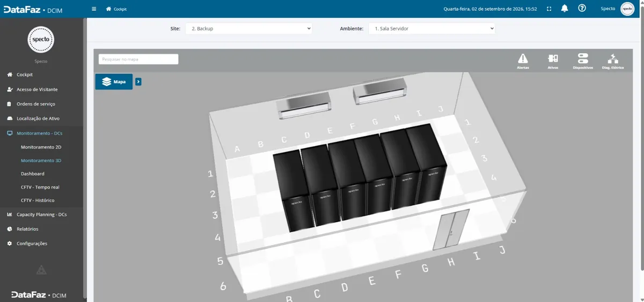The image size is (644, 302).
Task: Open the Site dropdown showing 2. Backup
Action: pos(248,28)
